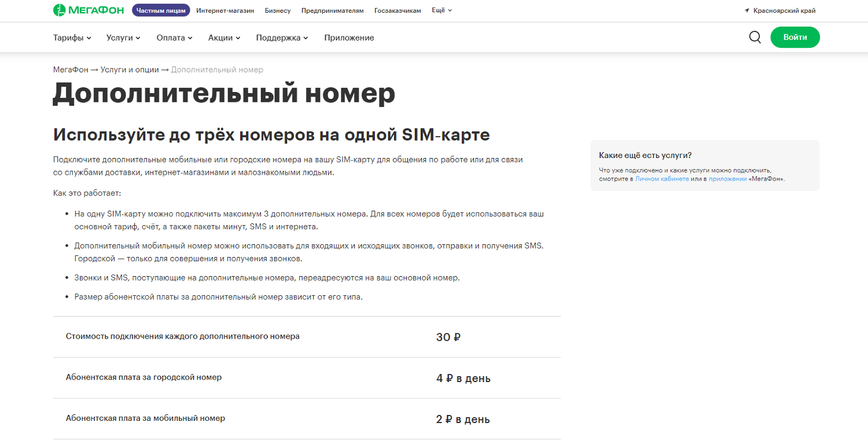Change region Красноярский край
Screen dimensions: 868x448
coord(785,10)
